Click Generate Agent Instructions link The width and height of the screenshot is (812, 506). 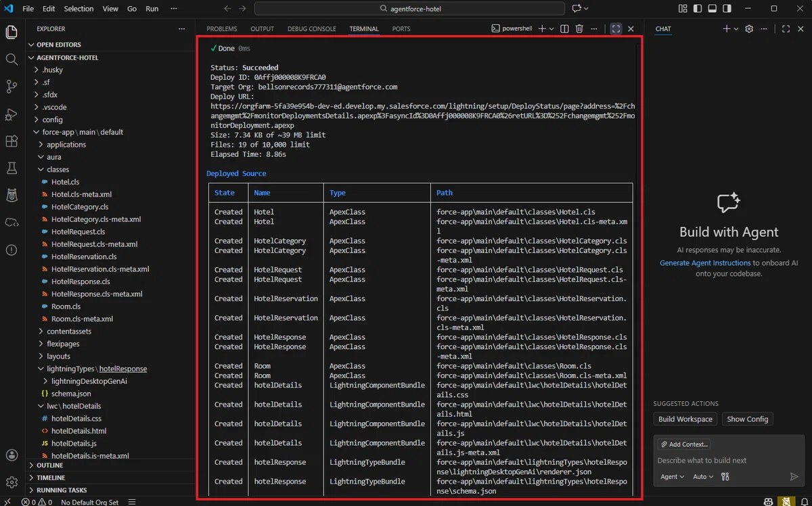point(705,262)
